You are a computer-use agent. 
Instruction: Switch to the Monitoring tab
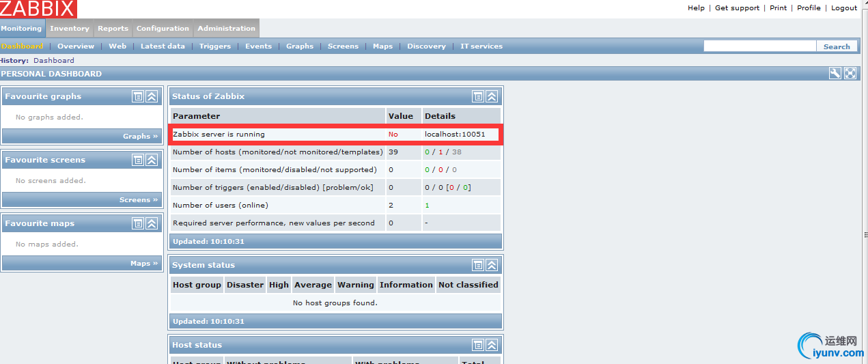[22, 28]
